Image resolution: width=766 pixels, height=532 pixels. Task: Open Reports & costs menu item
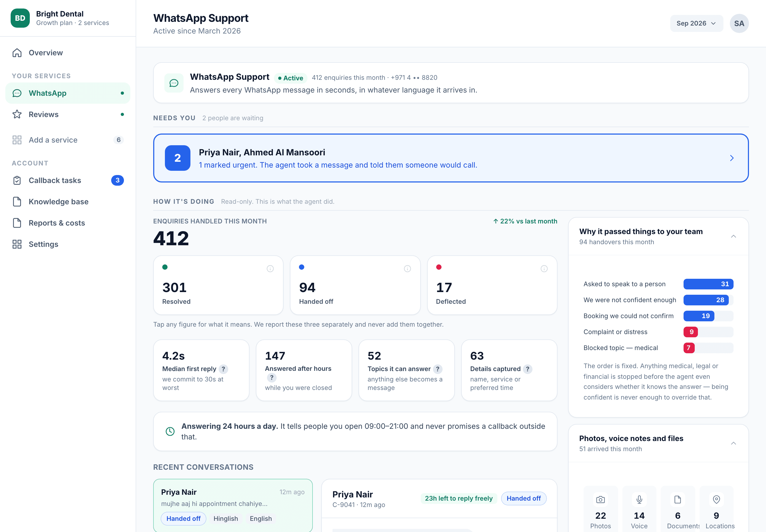pos(68,223)
